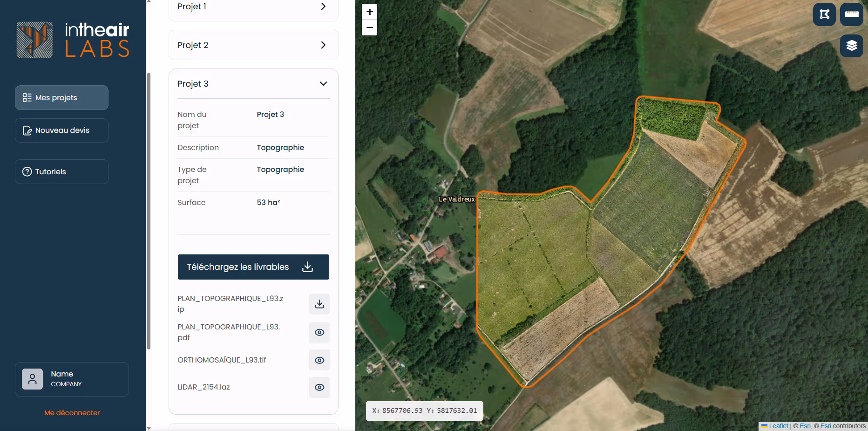Activate the ruler measurement tool
This screenshot has height=431, width=868.
852,14
